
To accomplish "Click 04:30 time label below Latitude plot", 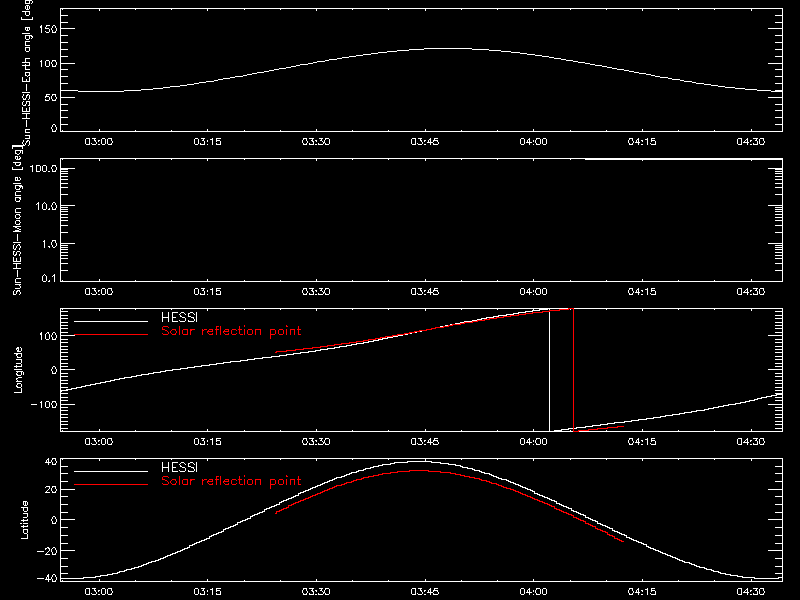I will 751,592.
